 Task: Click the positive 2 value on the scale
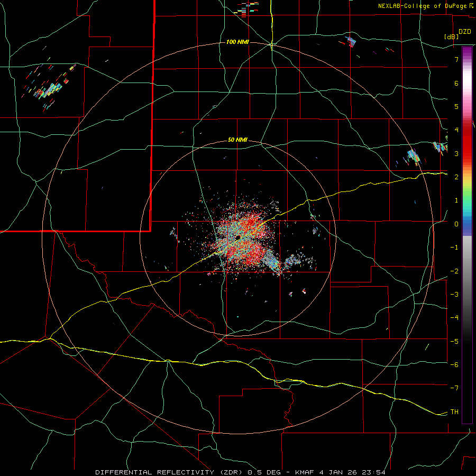456,177
